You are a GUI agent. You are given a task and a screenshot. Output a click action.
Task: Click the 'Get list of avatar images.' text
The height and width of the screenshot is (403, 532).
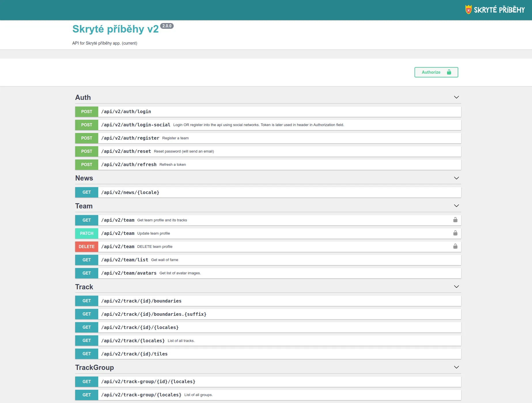180,273
